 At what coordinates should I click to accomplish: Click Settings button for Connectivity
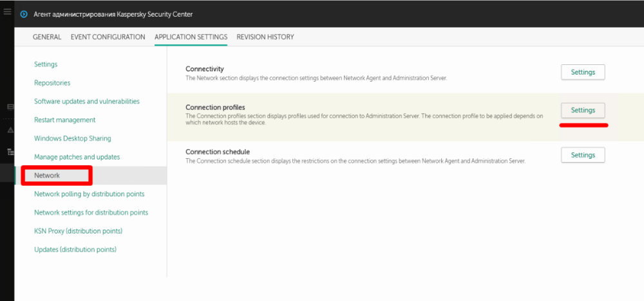click(x=583, y=72)
